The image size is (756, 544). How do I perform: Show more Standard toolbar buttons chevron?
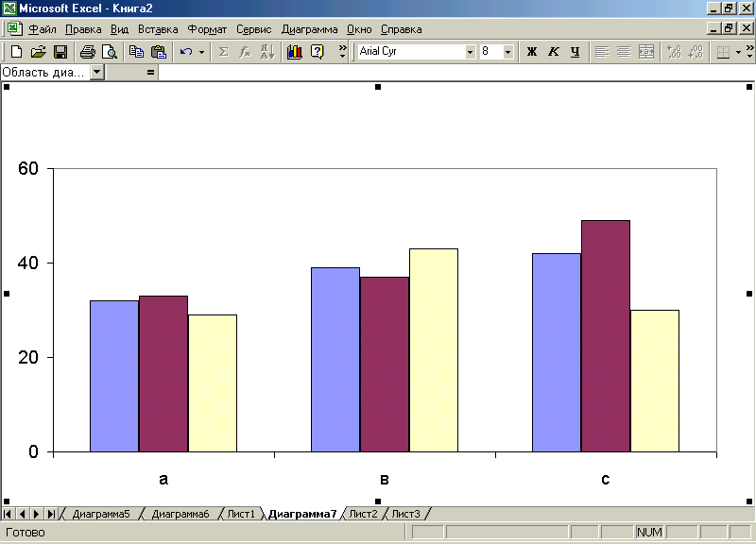coord(342,52)
